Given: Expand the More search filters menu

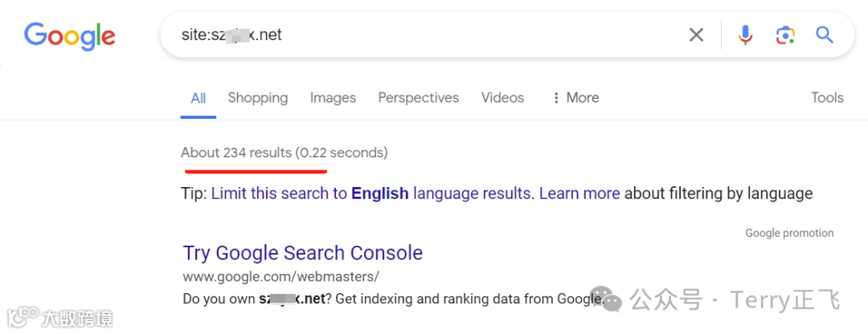Looking at the screenshot, I should pos(575,98).
